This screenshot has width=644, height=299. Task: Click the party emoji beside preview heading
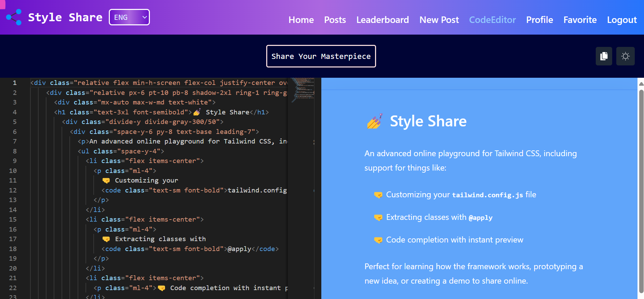(x=375, y=121)
